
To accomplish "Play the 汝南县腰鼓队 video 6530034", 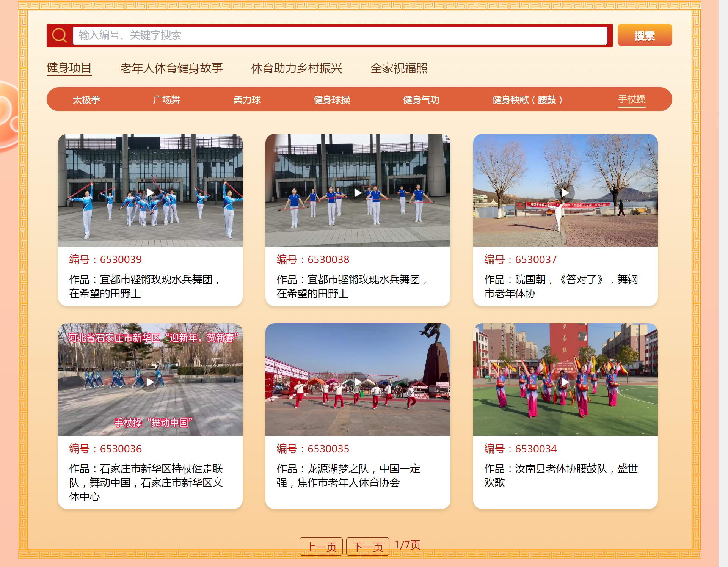I will click(x=565, y=382).
